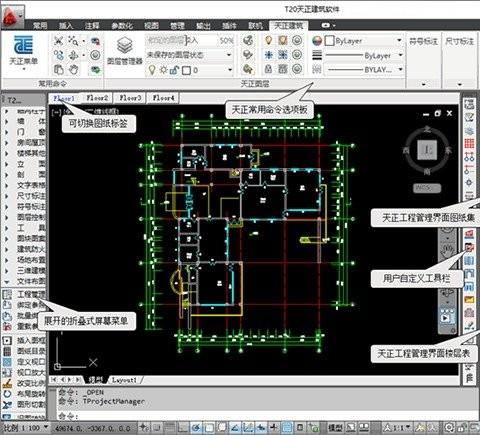Open the 天正建筑 ribbon tab
The height and width of the screenshot is (435, 480).
click(x=289, y=25)
